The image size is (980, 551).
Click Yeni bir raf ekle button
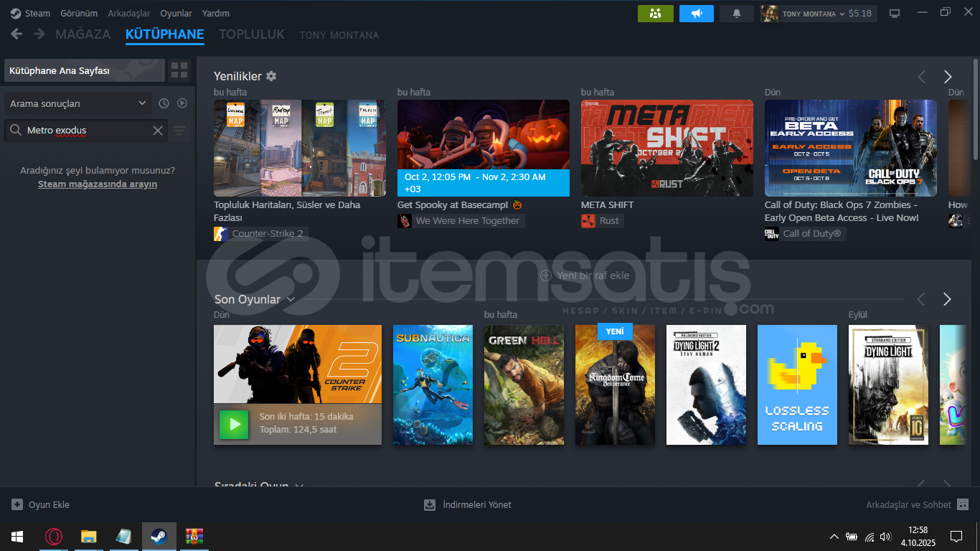[585, 275]
